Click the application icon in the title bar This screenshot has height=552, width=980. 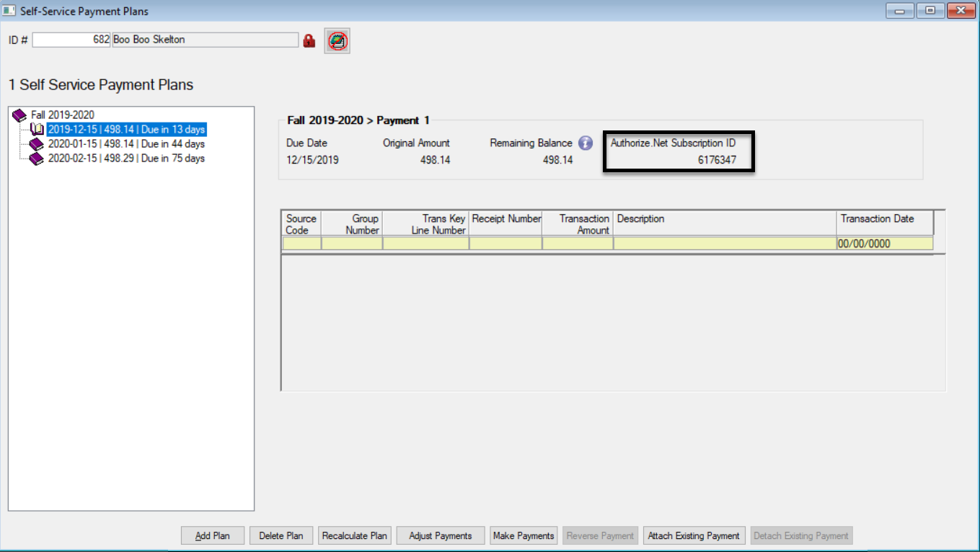pyautogui.click(x=9, y=11)
